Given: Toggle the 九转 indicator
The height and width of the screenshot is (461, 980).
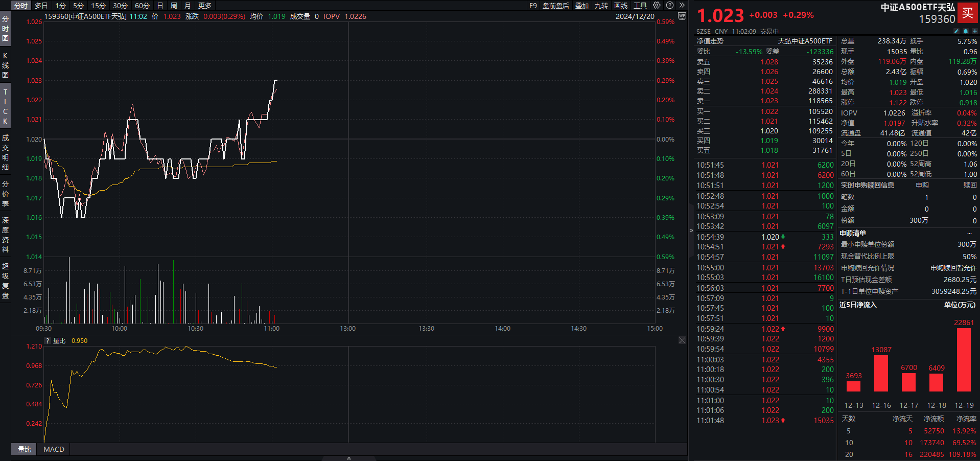Looking at the screenshot, I should click(x=601, y=6).
